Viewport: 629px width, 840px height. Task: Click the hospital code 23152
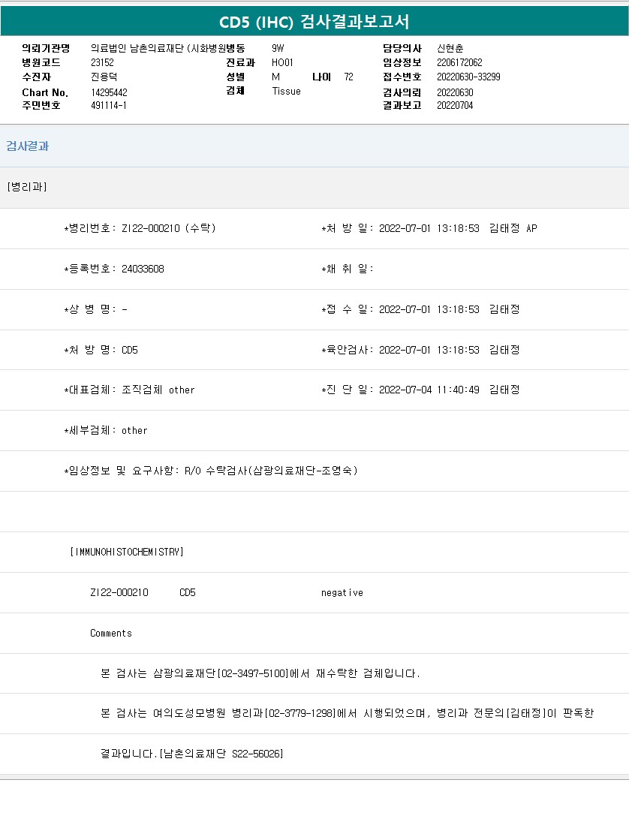coord(102,62)
